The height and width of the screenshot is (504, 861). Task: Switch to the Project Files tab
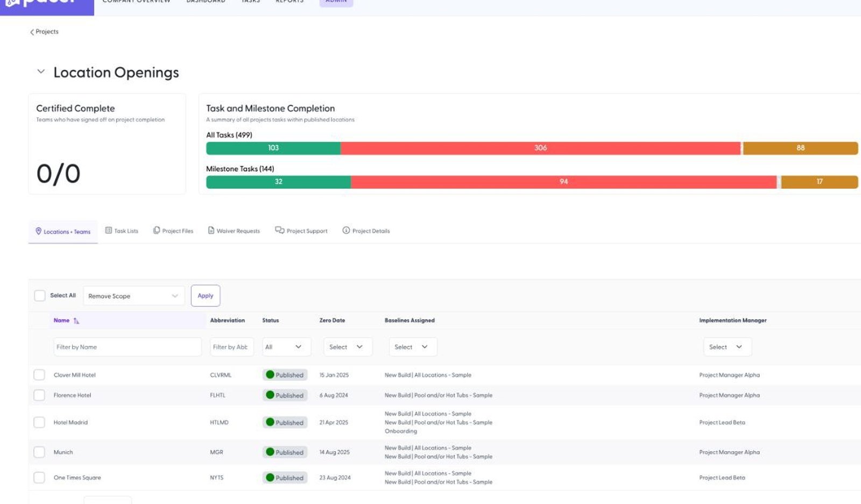coord(173,231)
